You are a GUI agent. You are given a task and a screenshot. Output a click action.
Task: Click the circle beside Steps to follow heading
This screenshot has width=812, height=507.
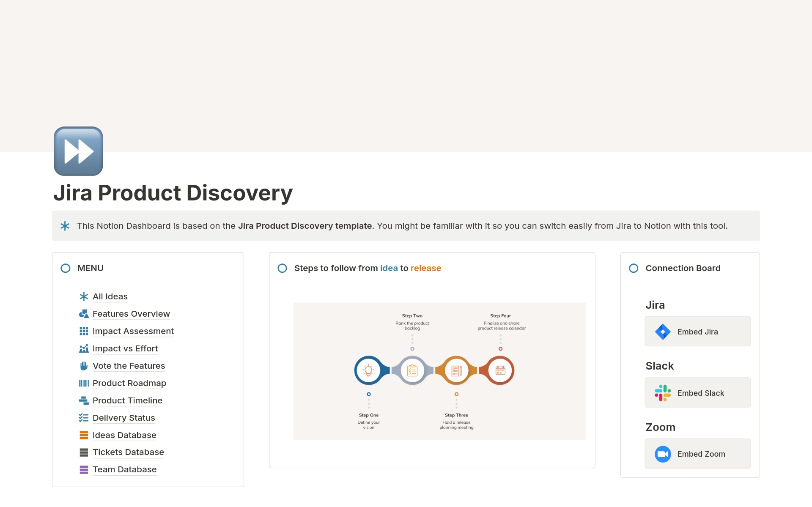pyautogui.click(x=282, y=268)
